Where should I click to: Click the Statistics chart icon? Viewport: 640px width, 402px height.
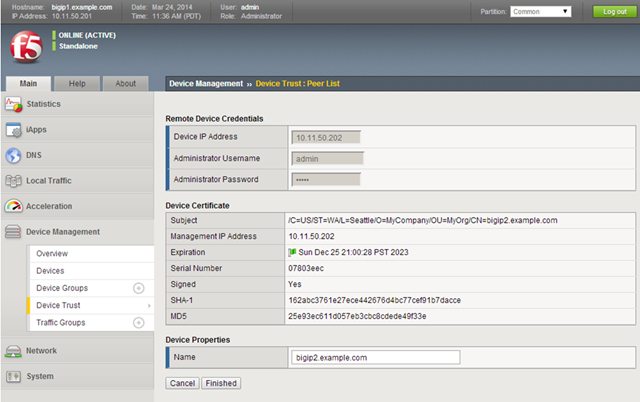(14, 104)
